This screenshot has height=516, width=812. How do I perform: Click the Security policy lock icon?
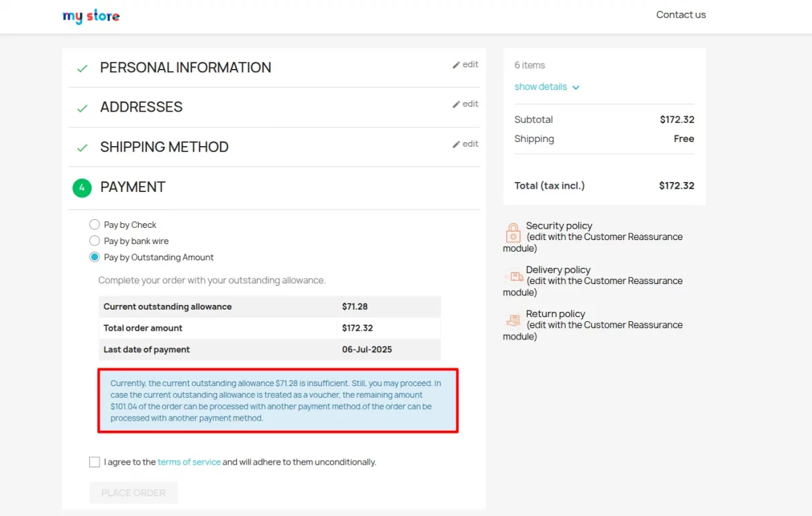click(x=514, y=233)
